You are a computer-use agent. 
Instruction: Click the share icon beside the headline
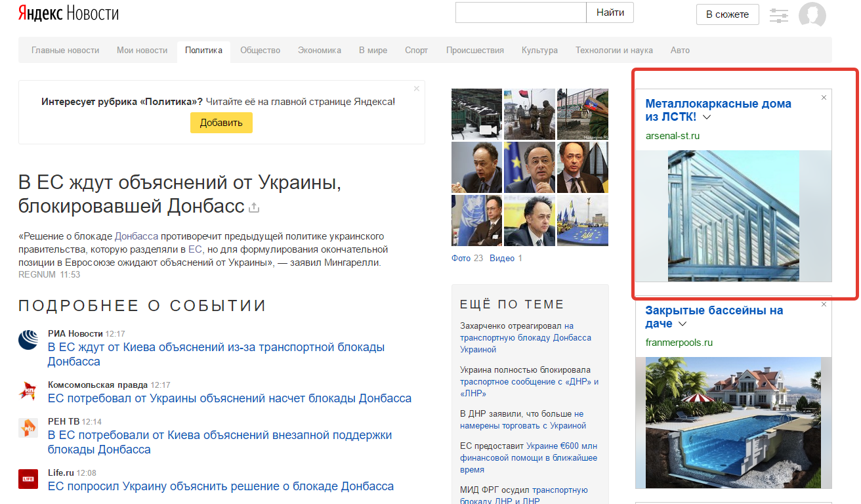click(x=254, y=208)
